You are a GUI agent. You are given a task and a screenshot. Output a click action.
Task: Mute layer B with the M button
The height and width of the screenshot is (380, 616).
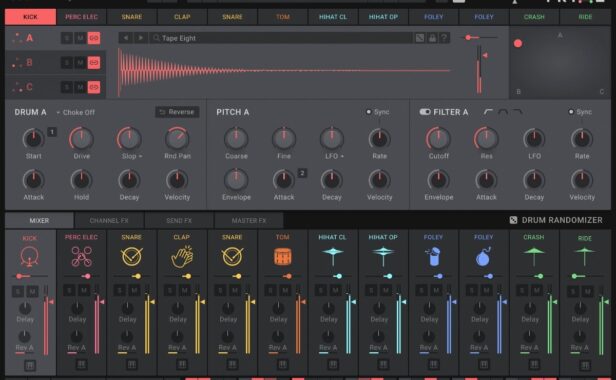(80, 62)
